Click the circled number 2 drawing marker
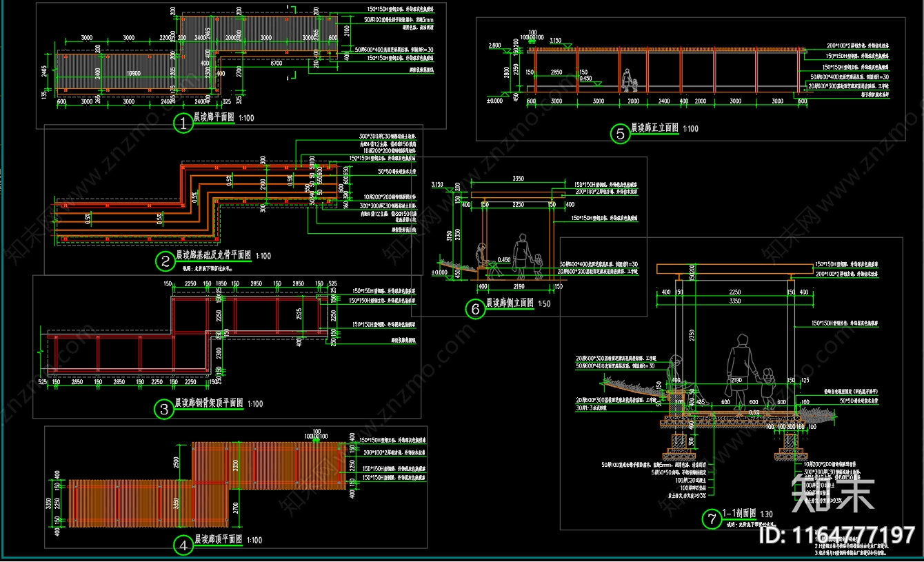Image resolution: width=924 pixels, height=562 pixels. click(165, 261)
